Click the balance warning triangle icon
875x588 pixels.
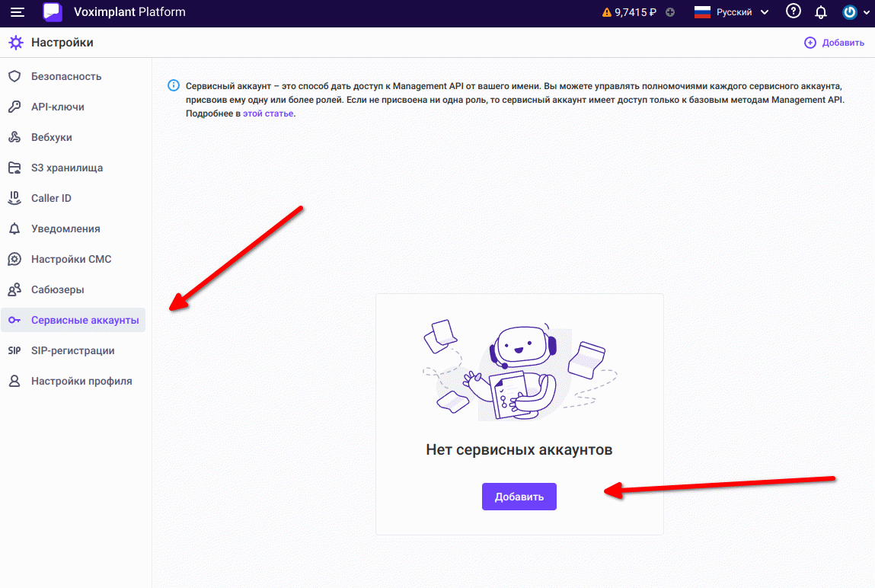click(607, 12)
